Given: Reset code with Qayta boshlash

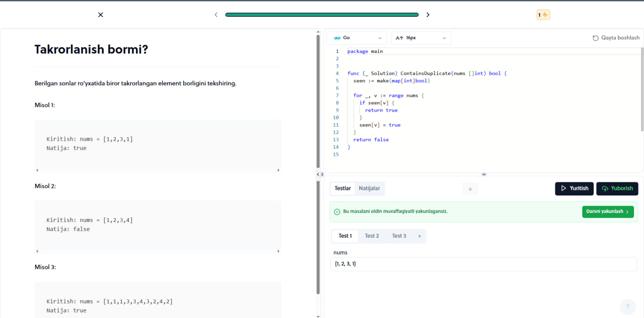Looking at the screenshot, I should coord(616,38).
